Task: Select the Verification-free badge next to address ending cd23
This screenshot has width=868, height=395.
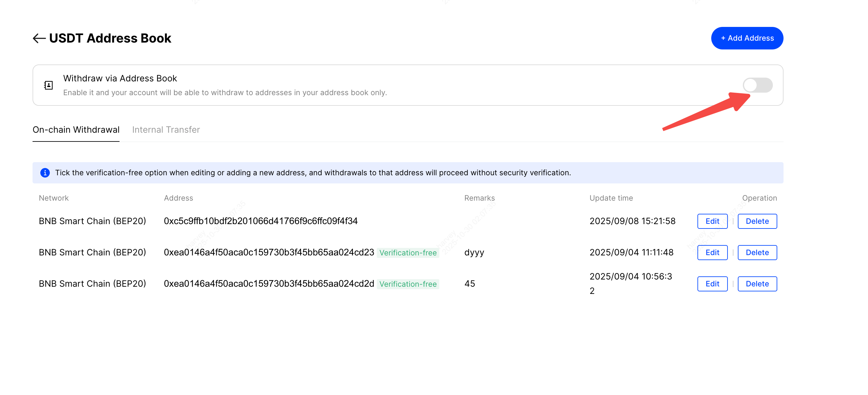Action: point(408,253)
